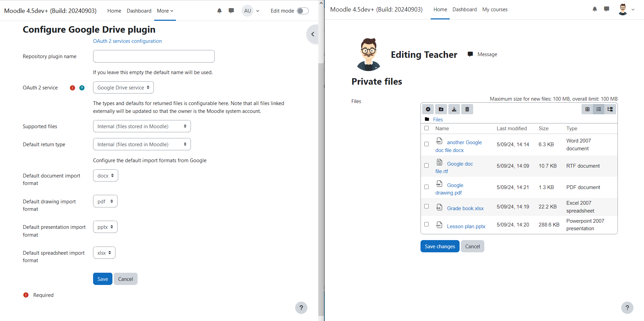This screenshot has height=321, width=644.
Task: Click the blue Save button
Action: pos(103,279)
